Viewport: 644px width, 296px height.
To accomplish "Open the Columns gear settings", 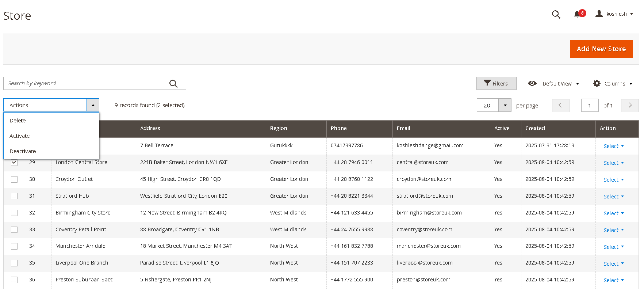I will pos(597,84).
